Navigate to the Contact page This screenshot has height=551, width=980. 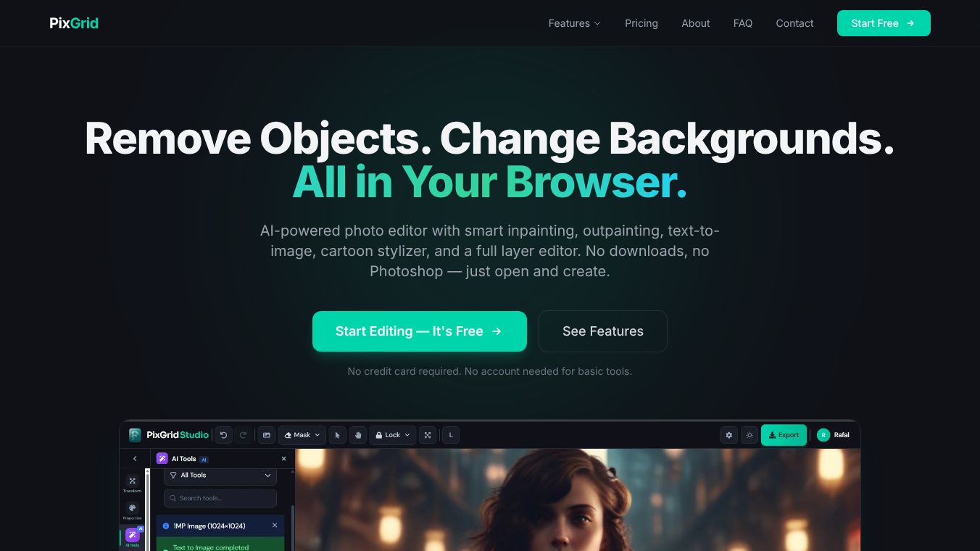click(794, 23)
